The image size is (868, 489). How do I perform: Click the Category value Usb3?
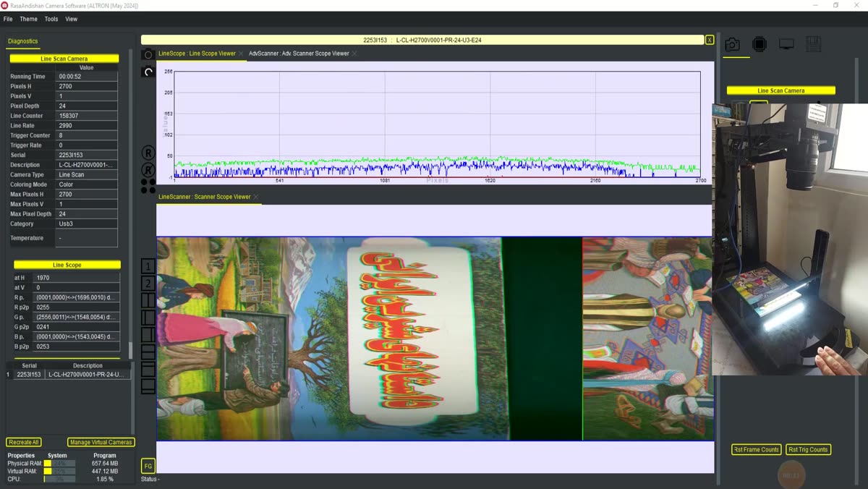point(86,224)
